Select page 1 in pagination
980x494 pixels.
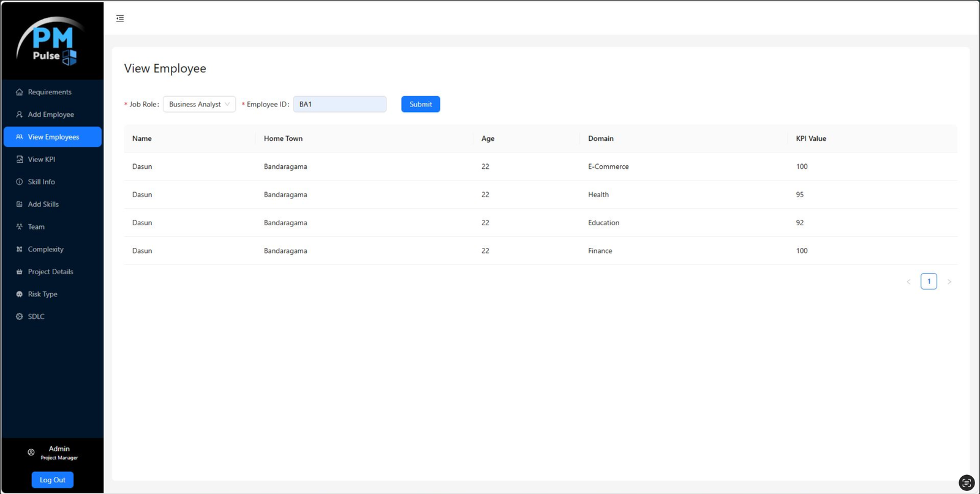pos(929,282)
